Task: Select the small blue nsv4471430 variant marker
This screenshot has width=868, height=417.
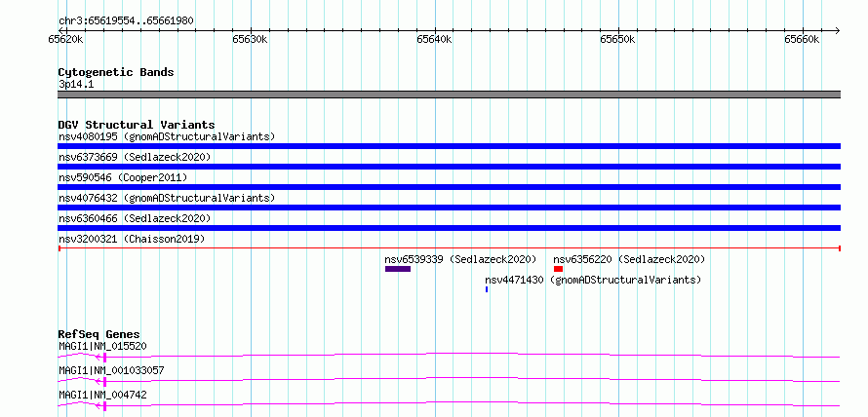Action: tap(487, 289)
